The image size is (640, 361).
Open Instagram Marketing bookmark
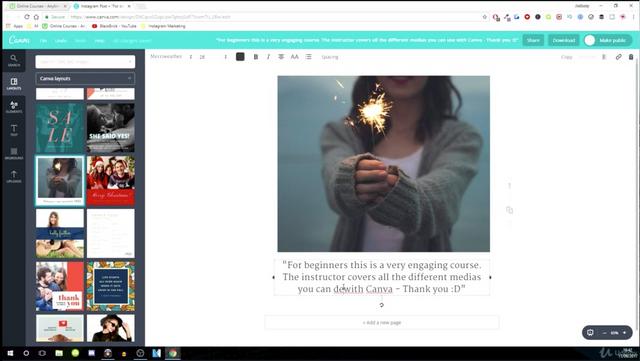coord(163,26)
